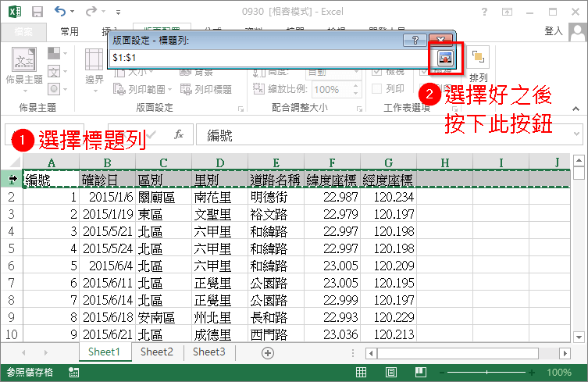Screen dimensions: 588x382
Task: Click 登入 to sign in
Action: 554,30
